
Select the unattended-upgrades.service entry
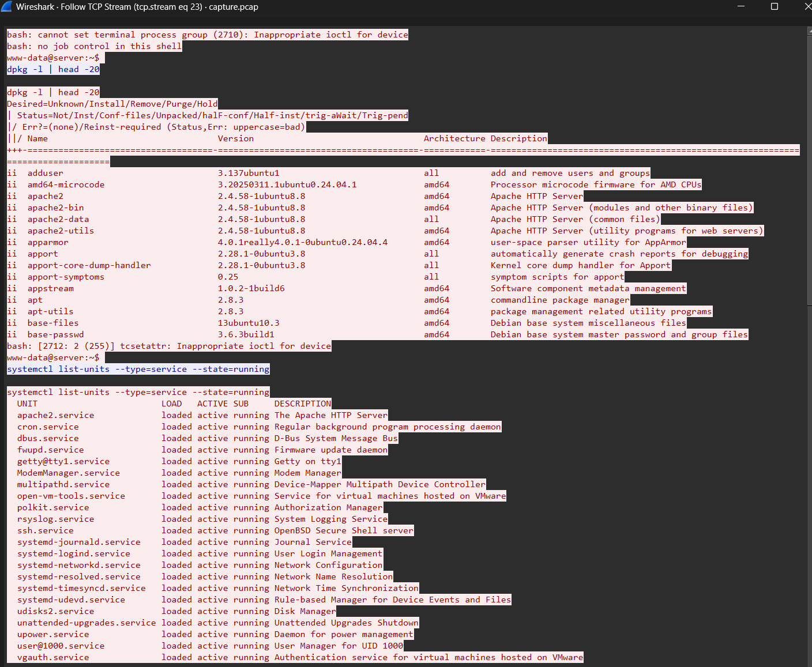coord(87,622)
